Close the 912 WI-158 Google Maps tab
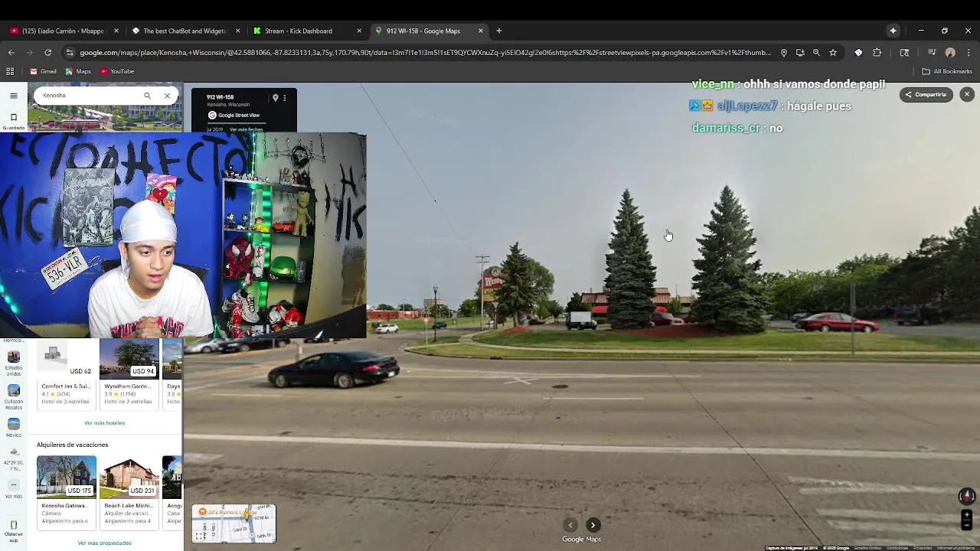Screen dimensions: 980x551 click(x=481, y=31)
